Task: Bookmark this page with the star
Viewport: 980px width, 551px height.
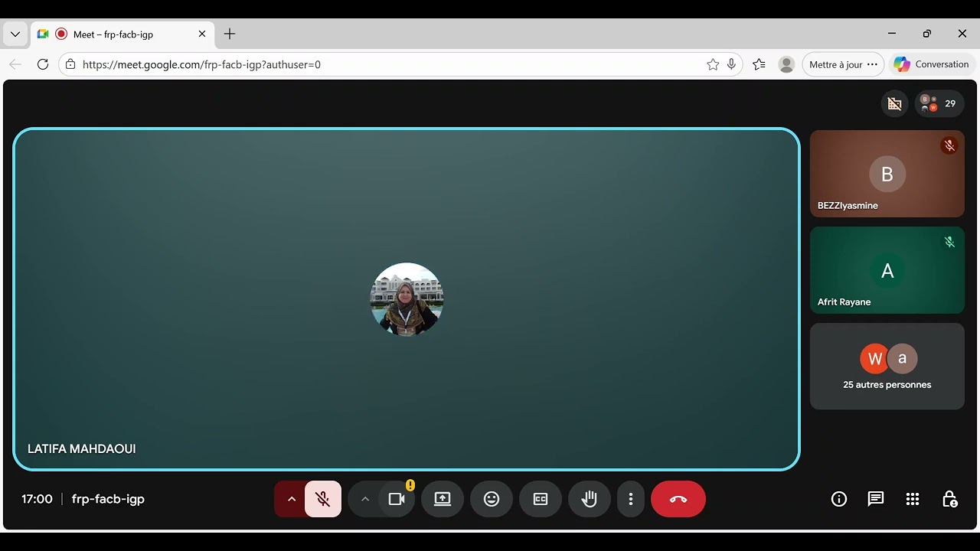Action: 713,64
